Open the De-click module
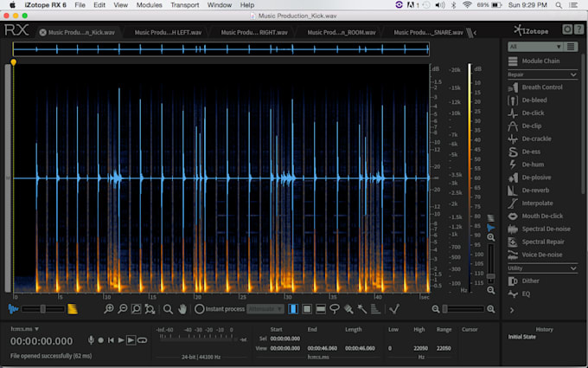Image resolution: width=588 pixels, height=368 pixels. [x=526, y=113]
